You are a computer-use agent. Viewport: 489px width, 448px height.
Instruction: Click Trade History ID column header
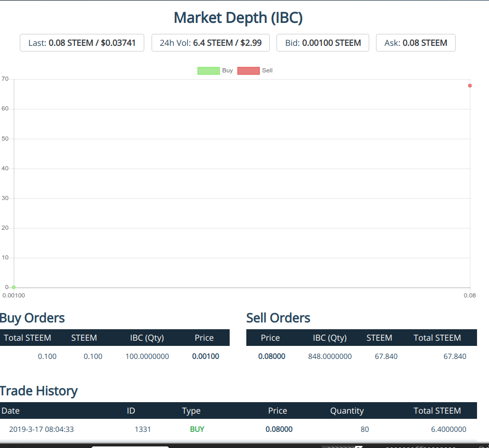(131, 411)
